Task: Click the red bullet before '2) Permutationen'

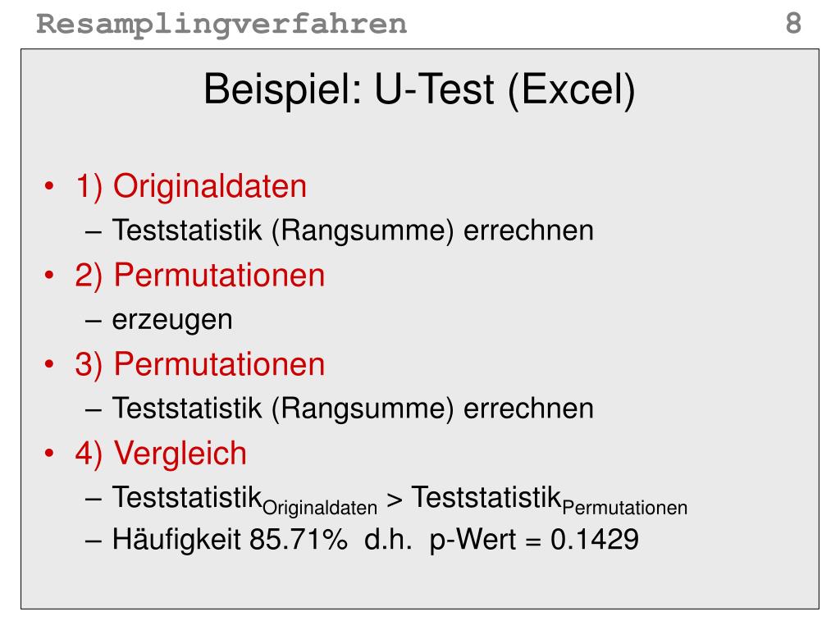Action: point(49,275)
